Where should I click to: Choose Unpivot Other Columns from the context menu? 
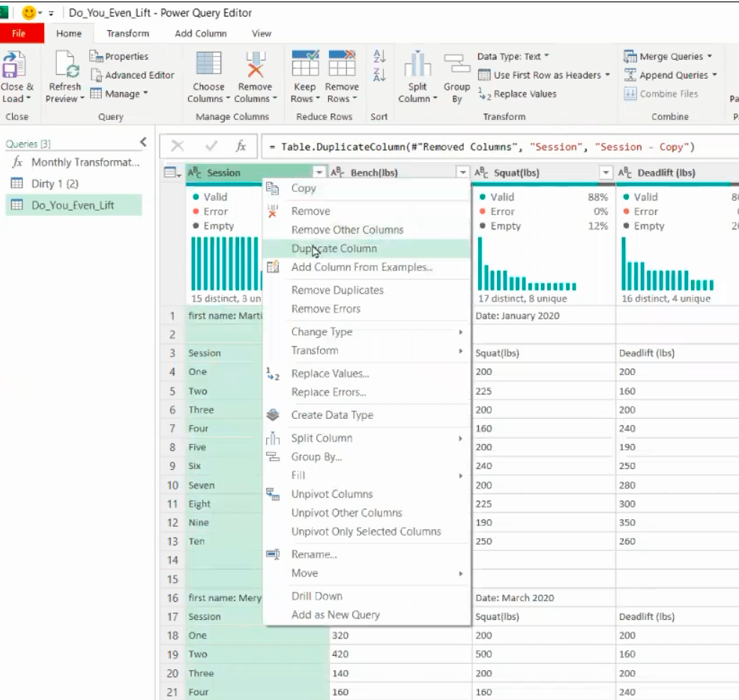coord(346,513)
